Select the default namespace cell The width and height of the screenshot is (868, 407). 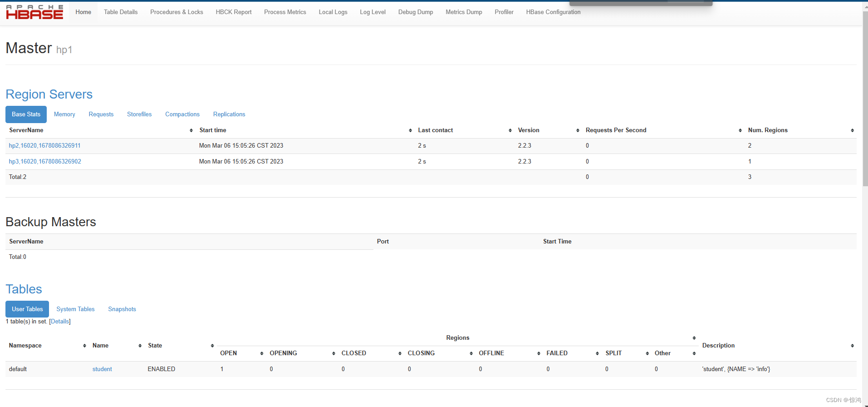(x=18, y=369)
